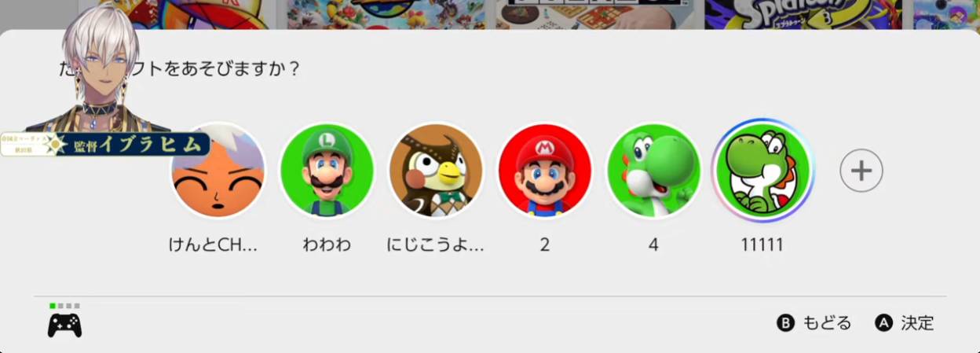Click the 11111 username label
Screen dimensions: 980x353
pyautogui.click(x=762, y=245)
